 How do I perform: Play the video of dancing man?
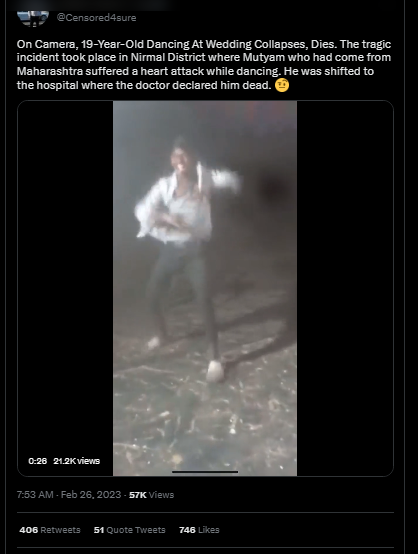click(205, 288)
